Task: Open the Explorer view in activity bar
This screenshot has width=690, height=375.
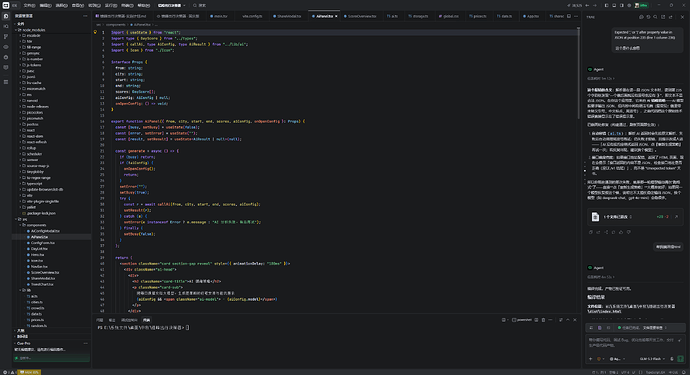Action: (6, 16)
